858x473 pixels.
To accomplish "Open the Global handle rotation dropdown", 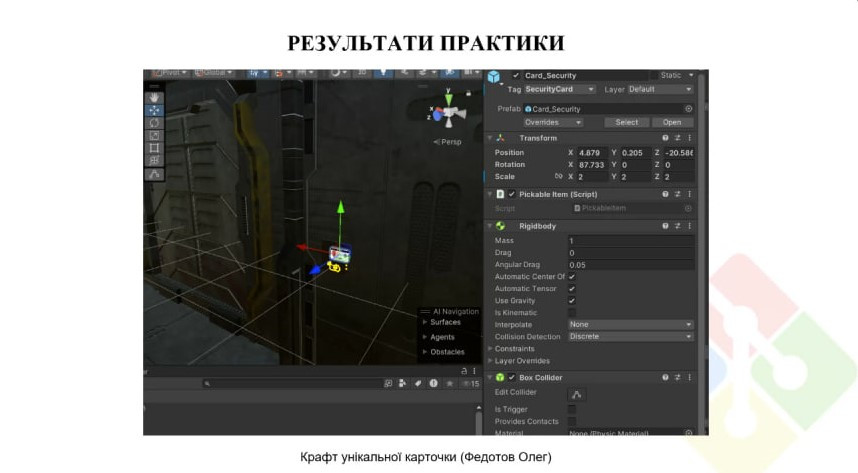I will pos(213,73).
